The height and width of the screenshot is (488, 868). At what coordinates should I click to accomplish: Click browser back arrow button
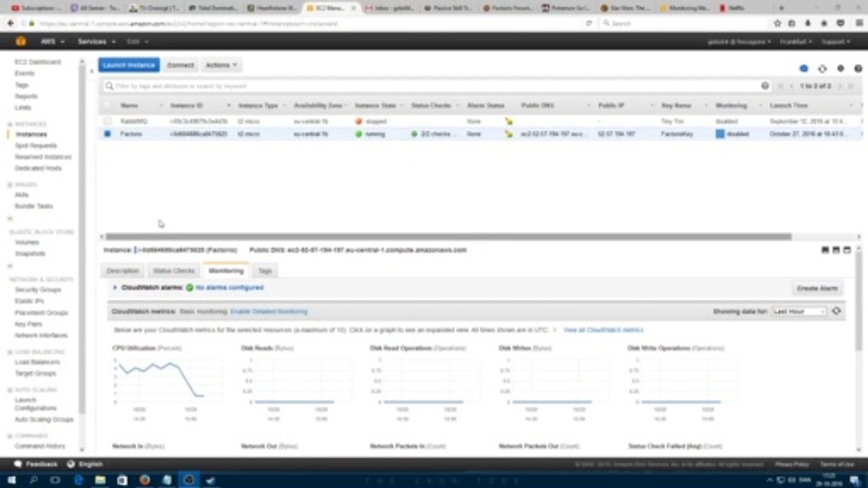tap(10, 23)
